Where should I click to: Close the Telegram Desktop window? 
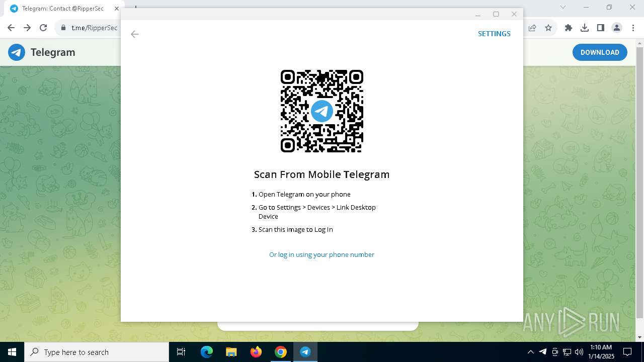coord(514,14)
